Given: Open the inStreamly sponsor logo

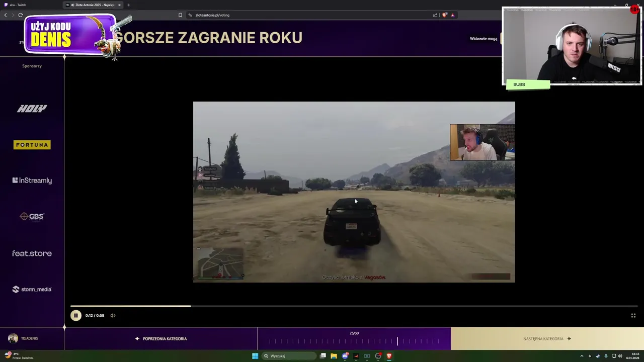Looking at the screenshot, I should [x=32, y=180].
